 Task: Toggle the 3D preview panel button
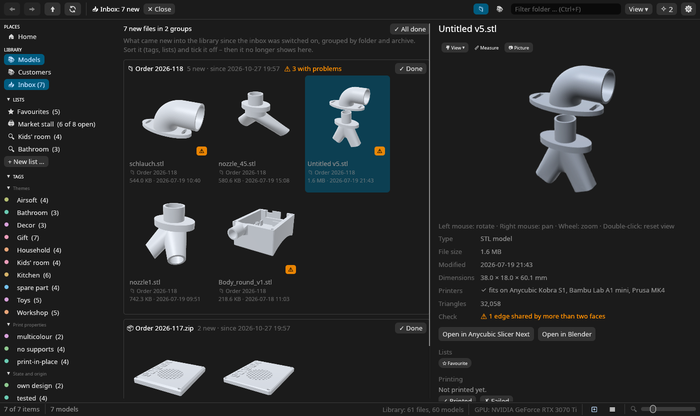481,9
